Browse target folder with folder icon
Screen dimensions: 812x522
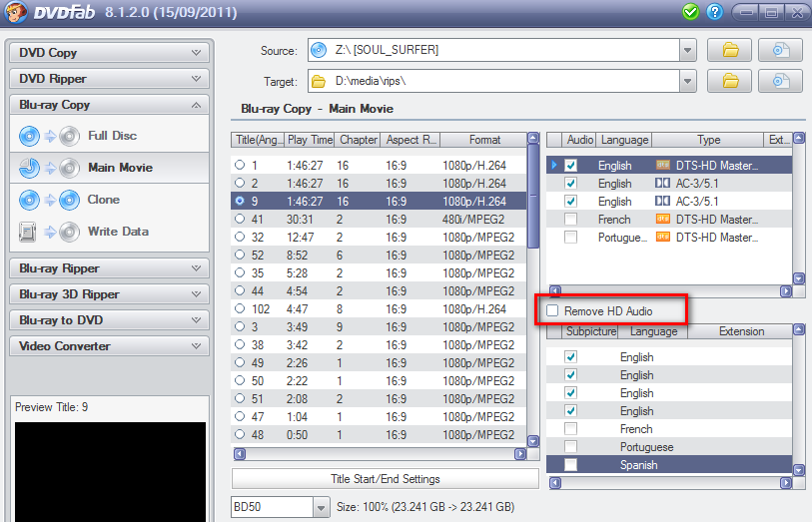click(730, 81)
